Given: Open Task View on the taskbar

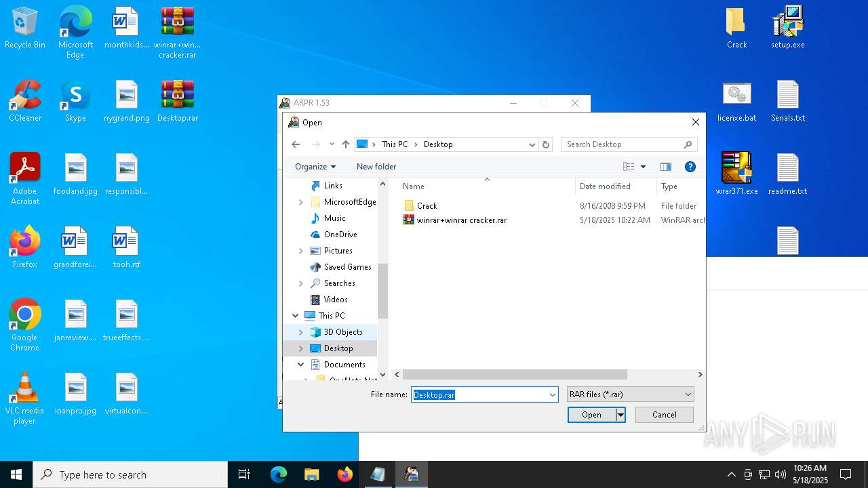Looking at the screenshot, I should tap(244, 474).
